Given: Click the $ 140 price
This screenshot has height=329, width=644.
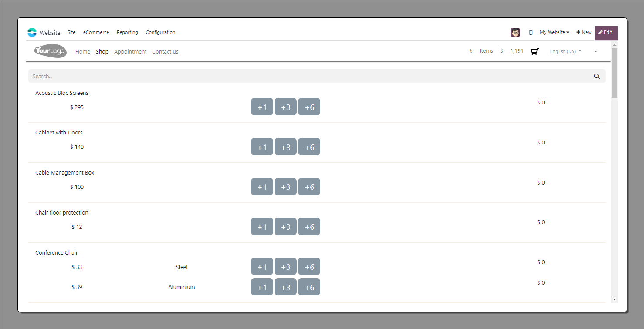Looking at the screenshot, I should tap(77, 147).
